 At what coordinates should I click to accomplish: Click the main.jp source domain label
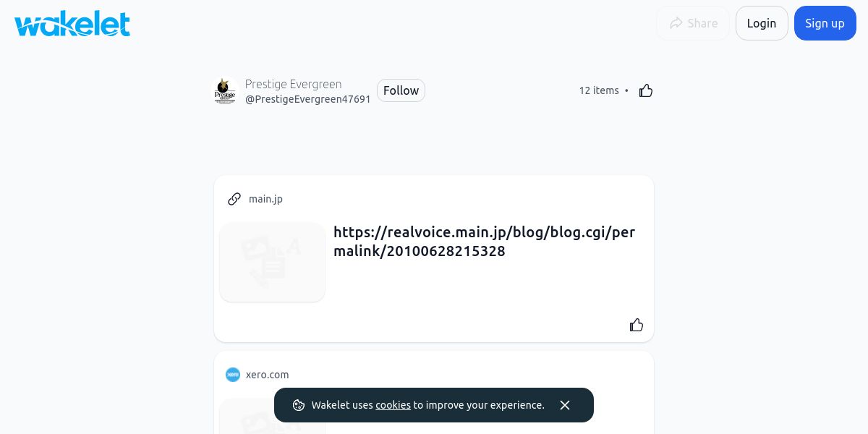point(265,199)
